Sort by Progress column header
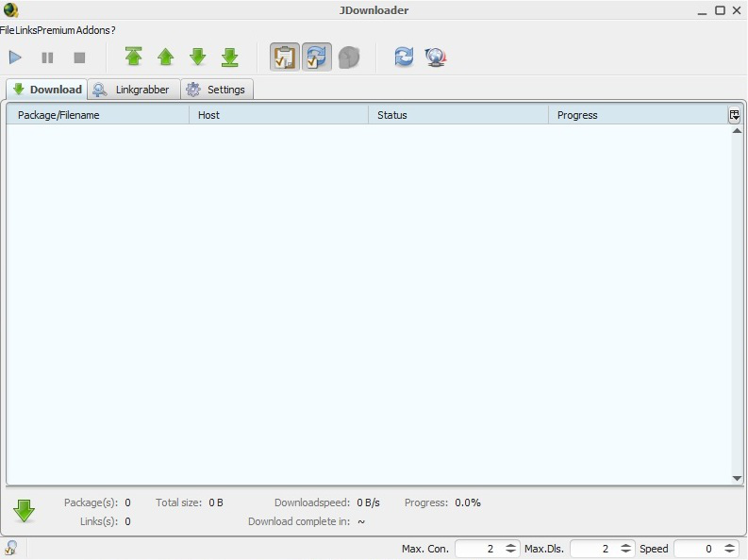 pyautogui.click(x=639, y=115)
